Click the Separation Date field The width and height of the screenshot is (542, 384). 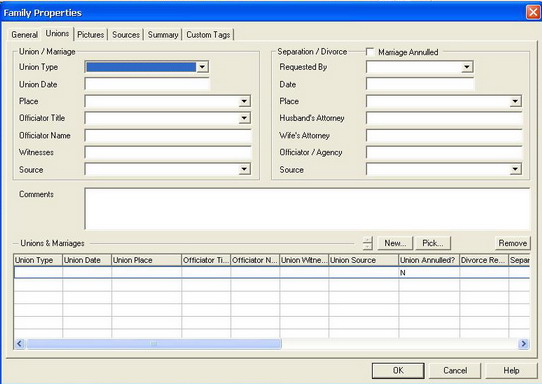[420, 84]
